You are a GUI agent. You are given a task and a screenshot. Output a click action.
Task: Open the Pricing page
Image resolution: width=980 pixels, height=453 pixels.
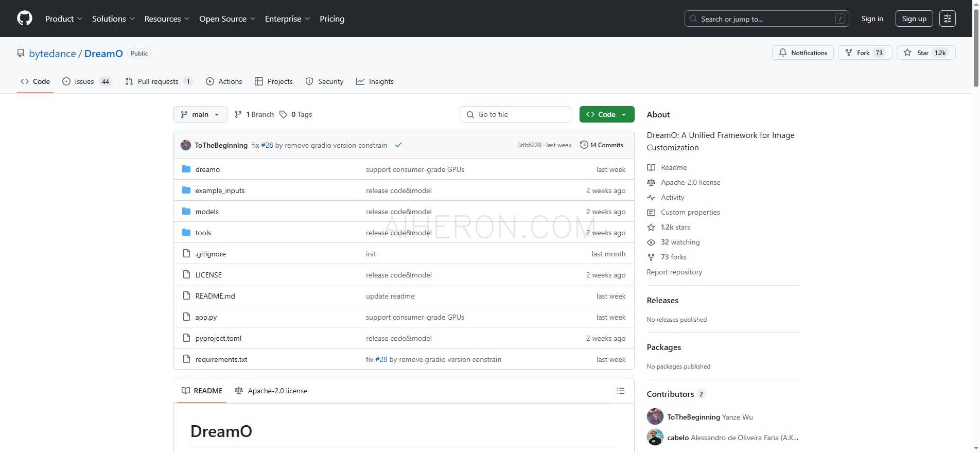(x=332, y=19)
